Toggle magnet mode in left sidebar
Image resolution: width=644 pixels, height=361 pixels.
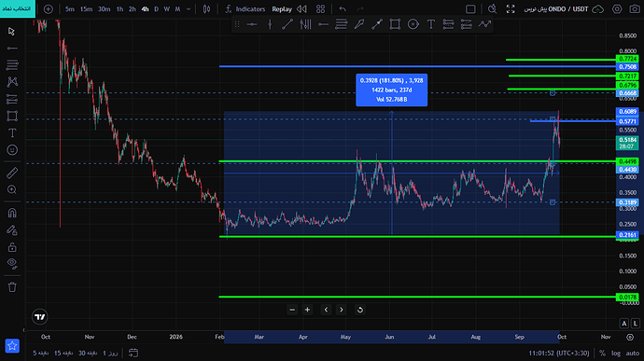(12, 213)
